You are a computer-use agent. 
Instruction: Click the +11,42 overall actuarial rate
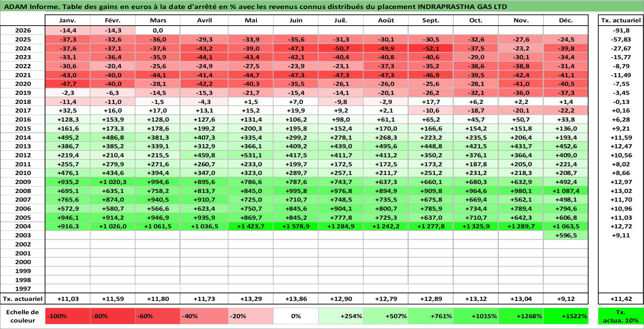pos(621,299)
